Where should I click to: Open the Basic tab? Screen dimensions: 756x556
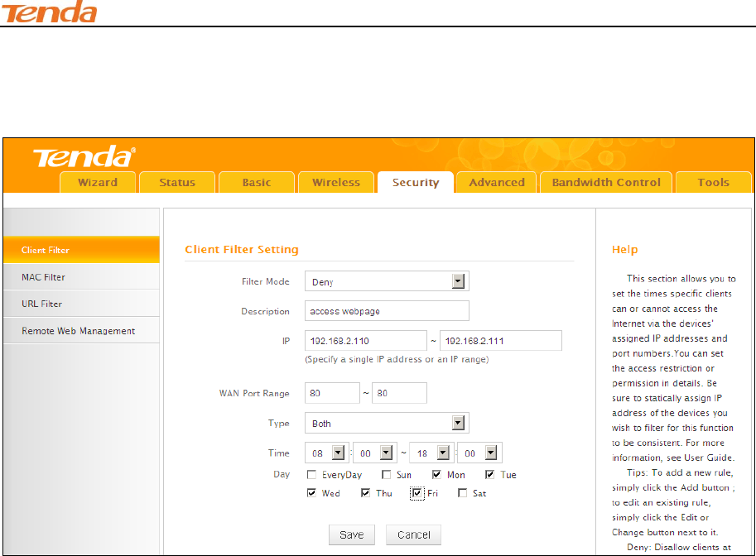tap(257, 183)
